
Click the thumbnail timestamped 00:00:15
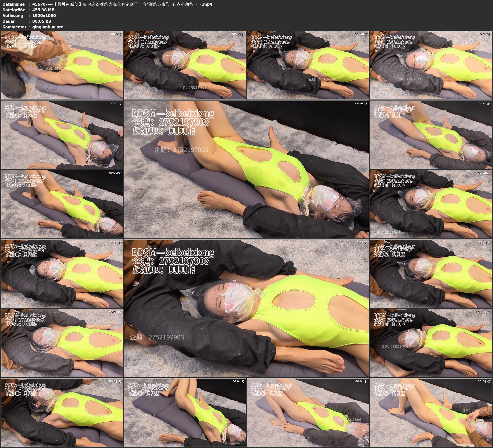(62, 65)
